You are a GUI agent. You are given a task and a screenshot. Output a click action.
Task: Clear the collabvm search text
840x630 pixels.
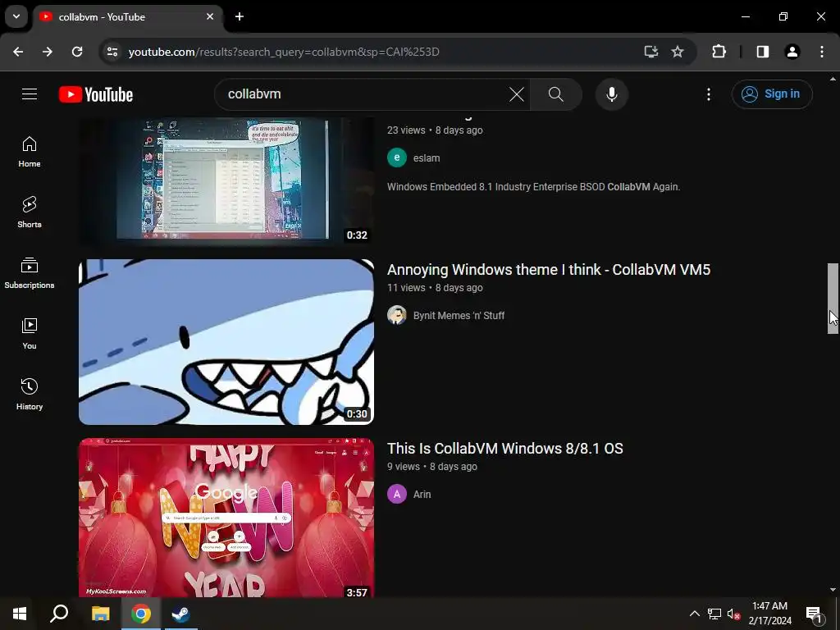tap(517, 94)
